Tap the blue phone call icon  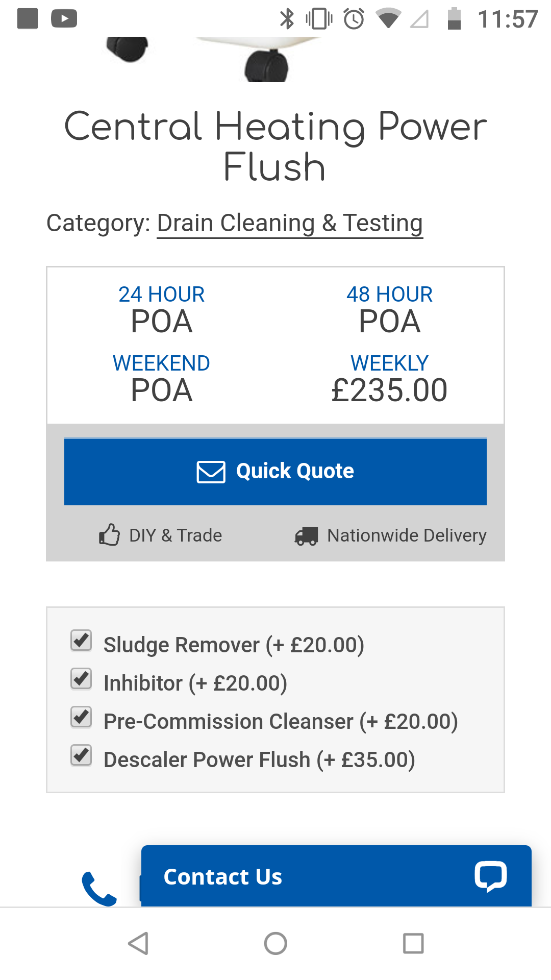point(99,889)
